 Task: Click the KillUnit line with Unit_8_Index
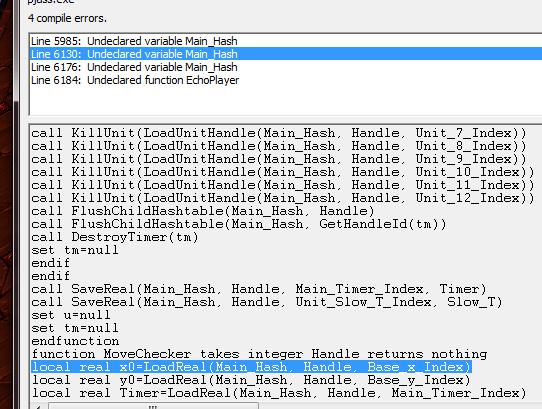(x=279, y=146)
